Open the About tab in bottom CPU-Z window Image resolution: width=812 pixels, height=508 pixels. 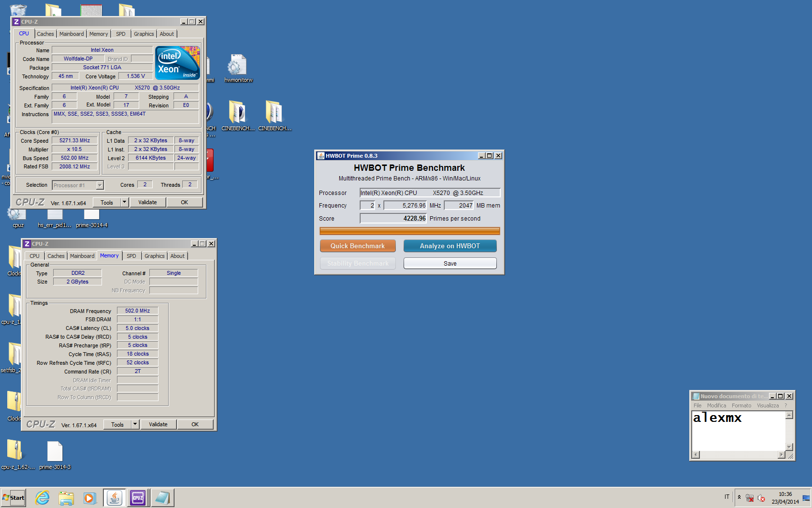point(177,256)
